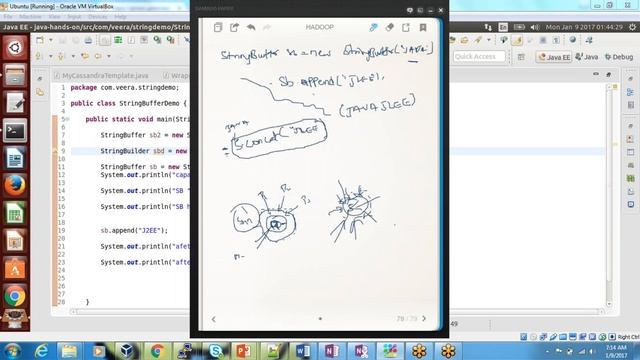Expand the New dropdown arrow in Eclipse
Screen dimensions: 640x360
pyautogui.click(x=51, y=40)
